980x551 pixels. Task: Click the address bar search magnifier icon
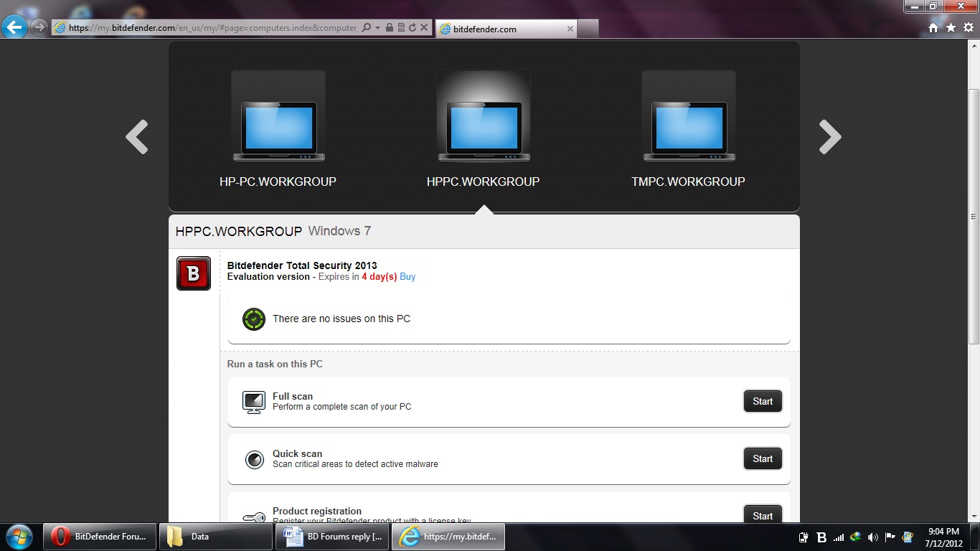tap(367, 28)
